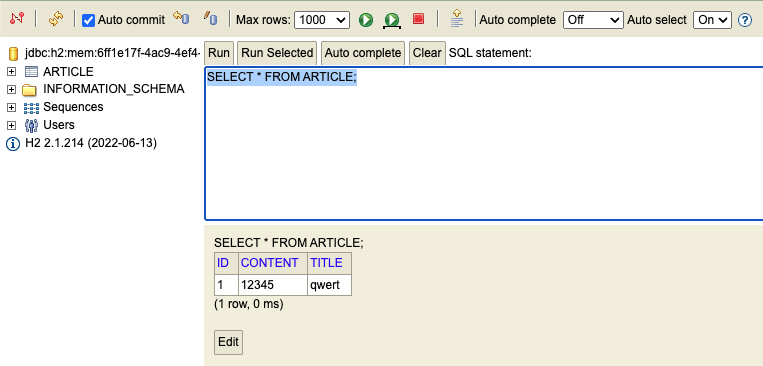Select INFORMATION_SCHEMA in the tree
Image resolution: width=763 pixels, height=366 pixels.
114,89
